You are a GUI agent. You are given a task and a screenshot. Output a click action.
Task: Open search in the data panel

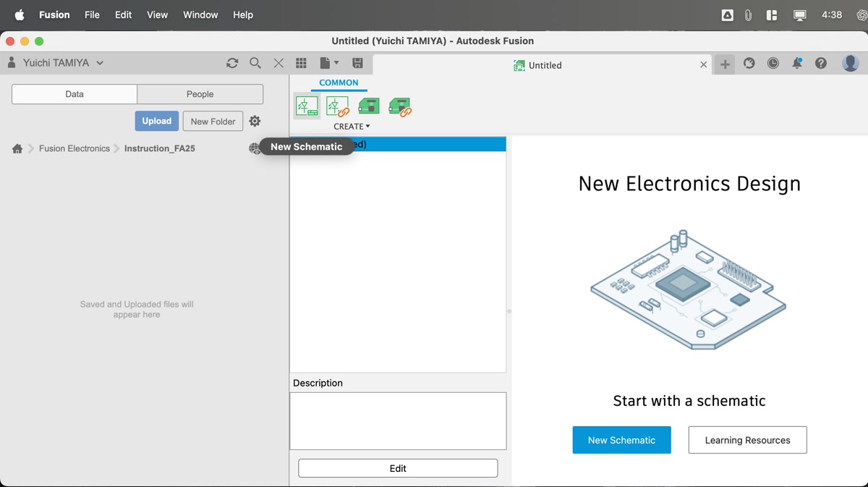[x=255, y=63]
